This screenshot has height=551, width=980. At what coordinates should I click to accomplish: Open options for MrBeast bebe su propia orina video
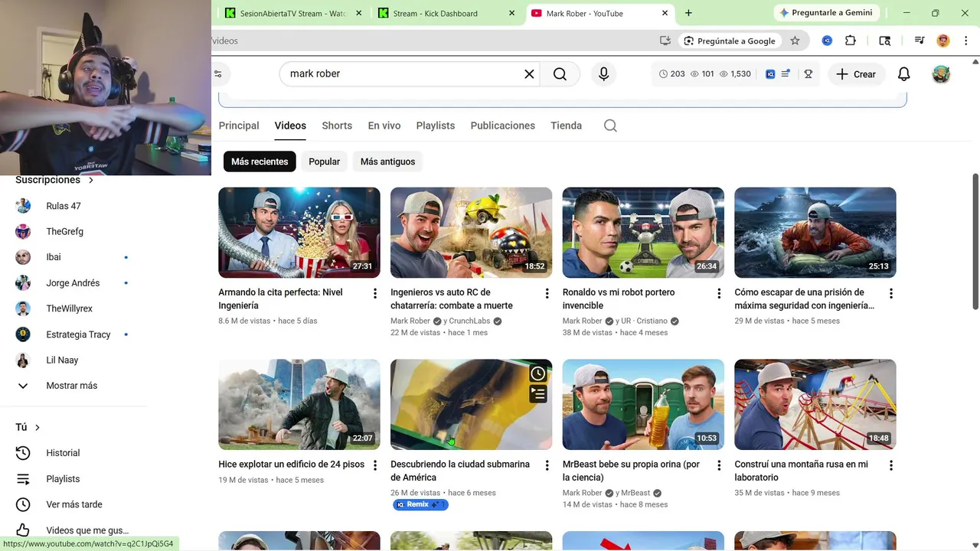(718, 465)
